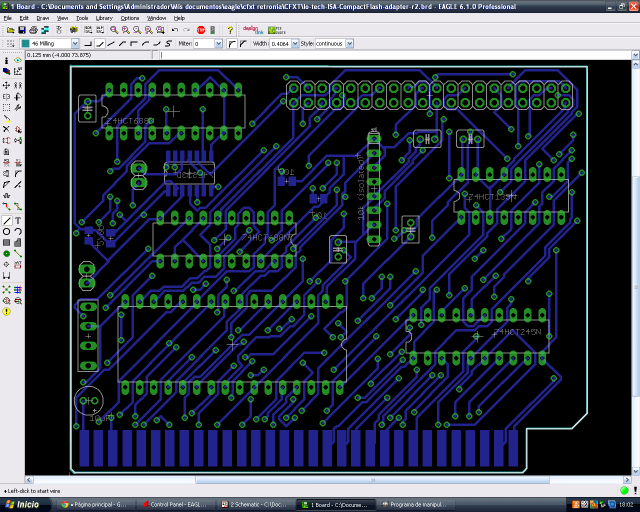Choose the second wire bend style (selected)

pyautogui.click(x=100, y=44)
